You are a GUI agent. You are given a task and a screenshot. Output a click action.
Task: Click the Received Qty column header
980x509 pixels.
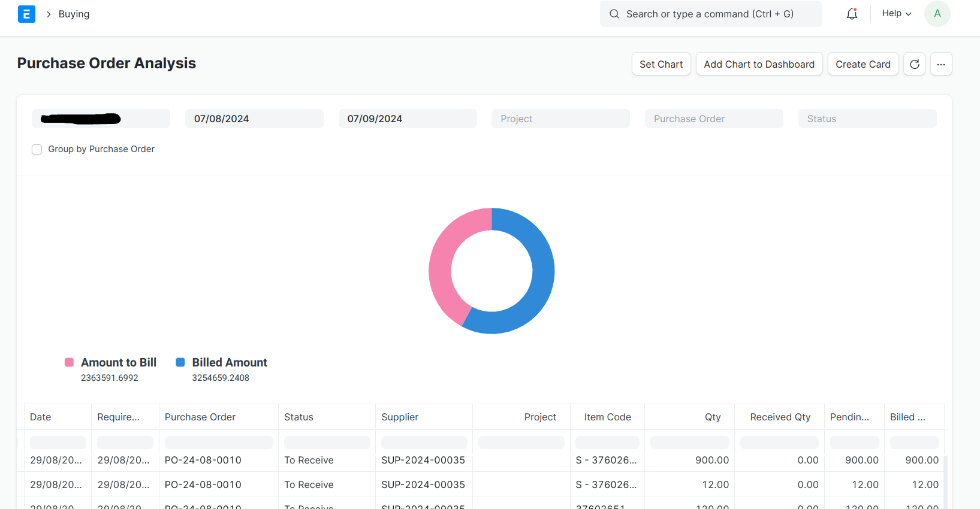(x=780, y=417)
